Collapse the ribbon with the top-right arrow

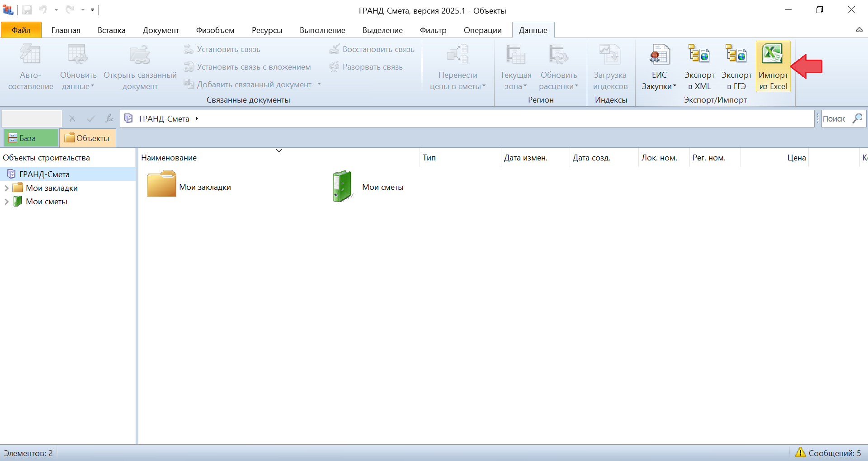tap(859, 30)
